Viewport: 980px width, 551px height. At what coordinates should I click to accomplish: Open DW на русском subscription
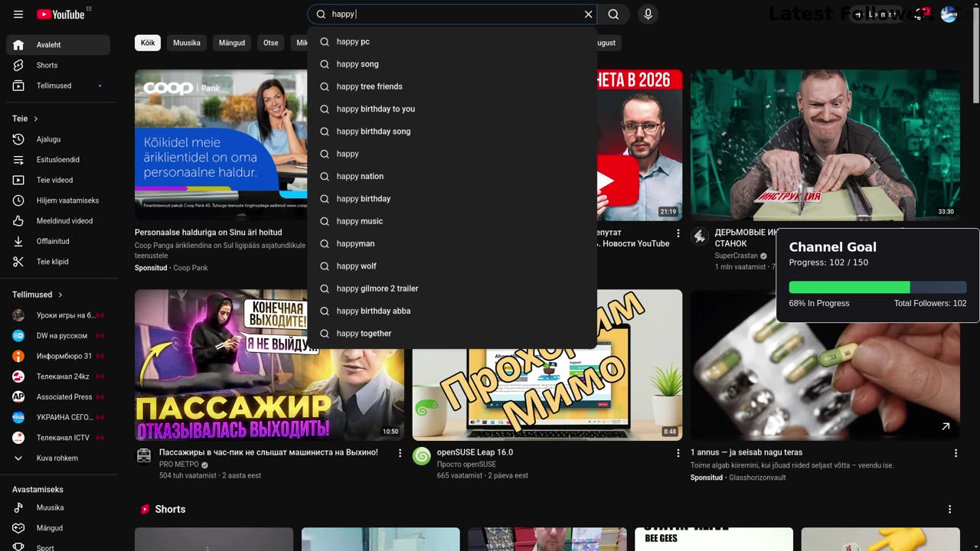(58, 336)
